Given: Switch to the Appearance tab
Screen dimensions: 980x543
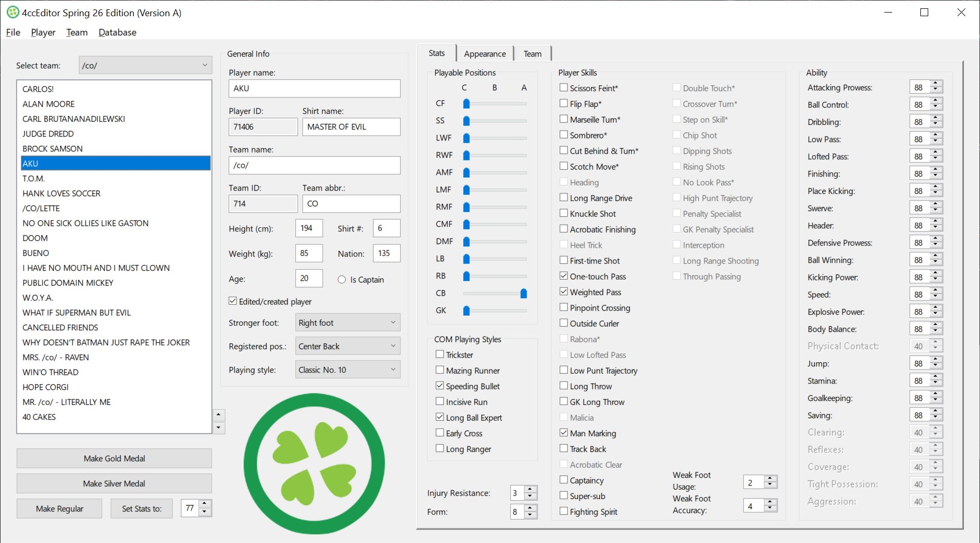Looking at the screenshot, I should pyautogui.click(x=485, y=54).
